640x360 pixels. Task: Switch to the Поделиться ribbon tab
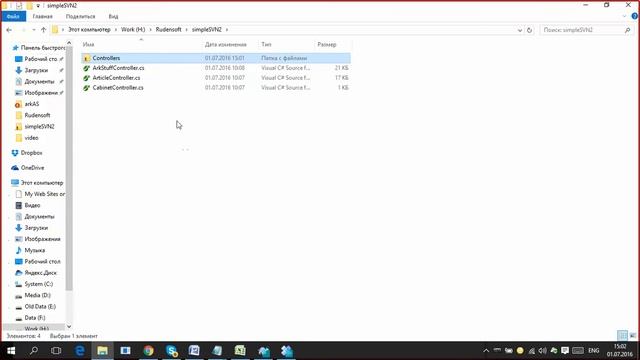[x=80, y=16]
